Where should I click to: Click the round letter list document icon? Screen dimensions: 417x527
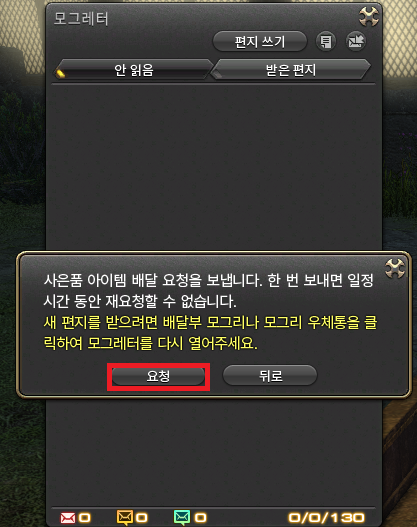pos(326,42)
